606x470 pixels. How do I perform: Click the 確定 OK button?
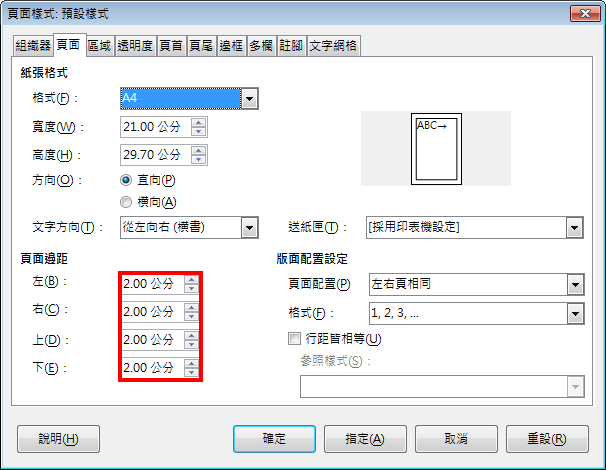pos(274,439)
